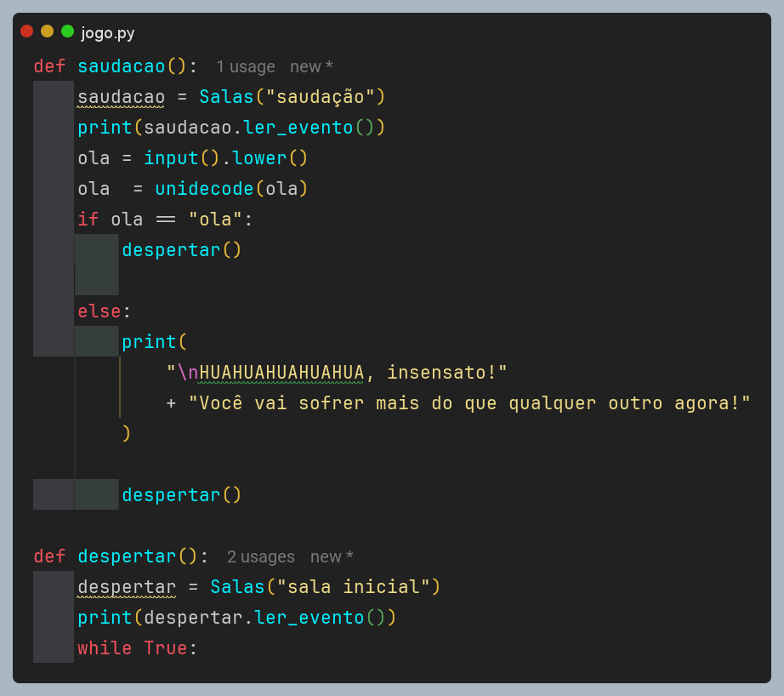Place cursor on despertar function name in def
The height and width of the screenshot is (696, 784).
[x=127, y=556]
